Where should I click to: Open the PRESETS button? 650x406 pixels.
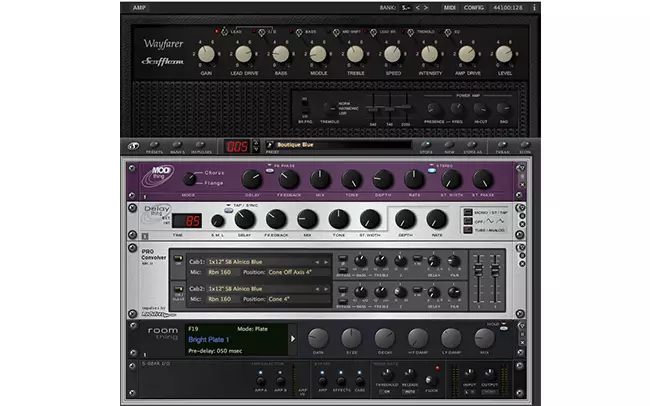[154, 145]
